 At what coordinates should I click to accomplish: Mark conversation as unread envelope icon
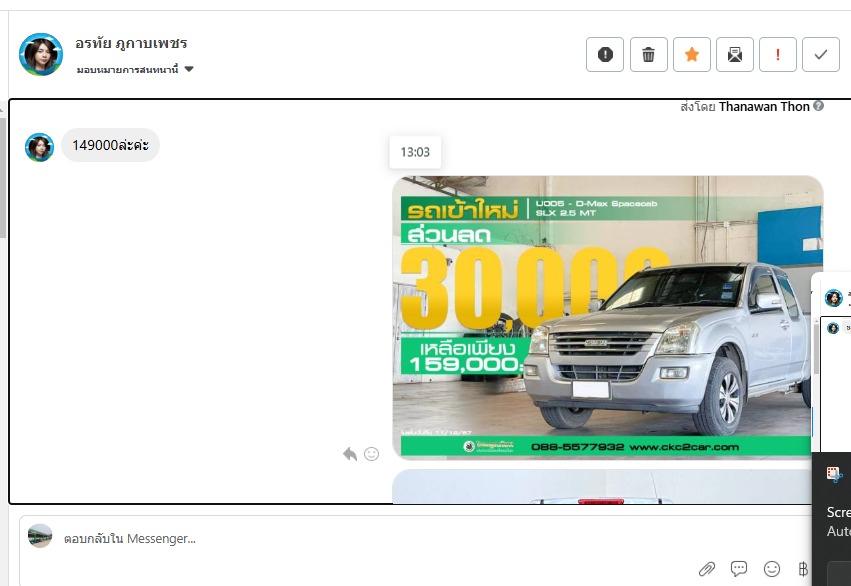tap(735, 54)
